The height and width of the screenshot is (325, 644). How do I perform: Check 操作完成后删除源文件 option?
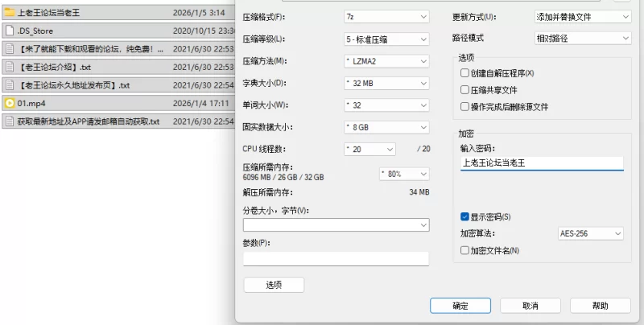tap(464, 107)
